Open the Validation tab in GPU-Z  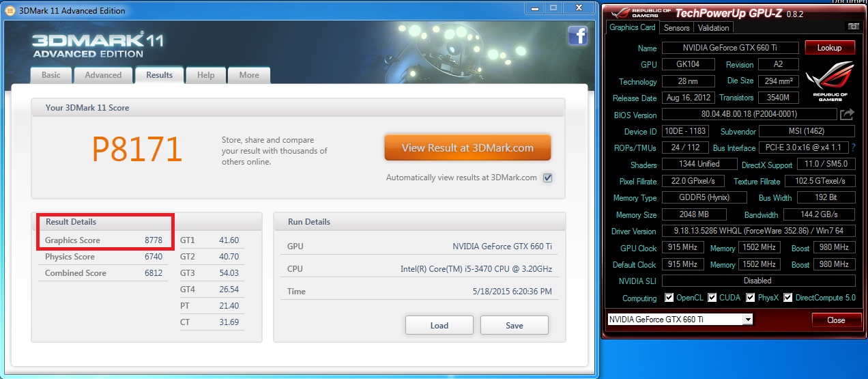pyautogui.click(x=714, y=28)
